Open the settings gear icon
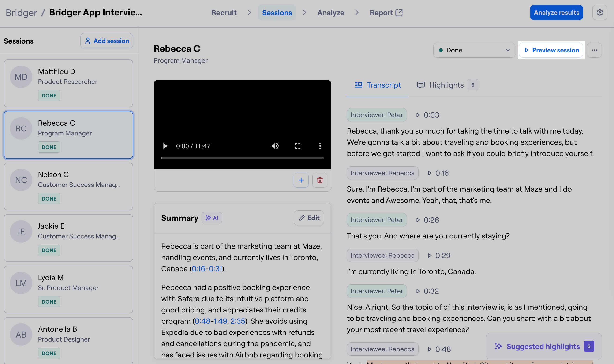This screenshot has height=364, width=614. [599, 12]
